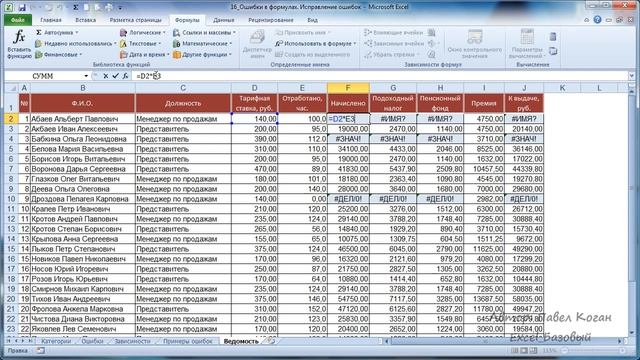
Task: Switch to the Главная ribbon tab
Action: click(x=51, y=20)
